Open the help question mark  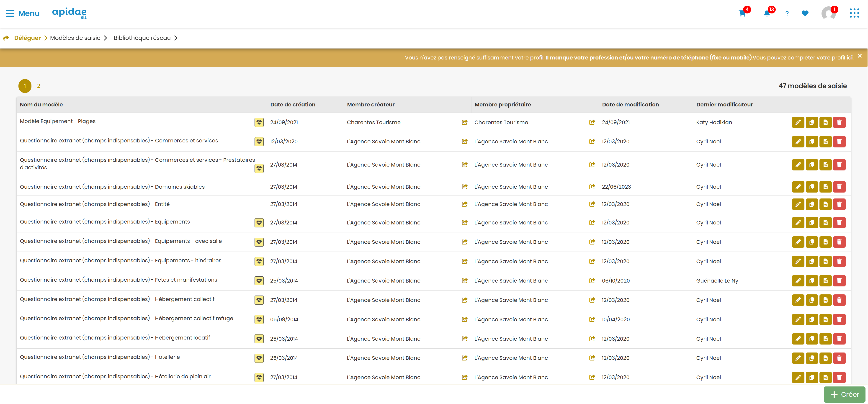click(x=787, y=13)
